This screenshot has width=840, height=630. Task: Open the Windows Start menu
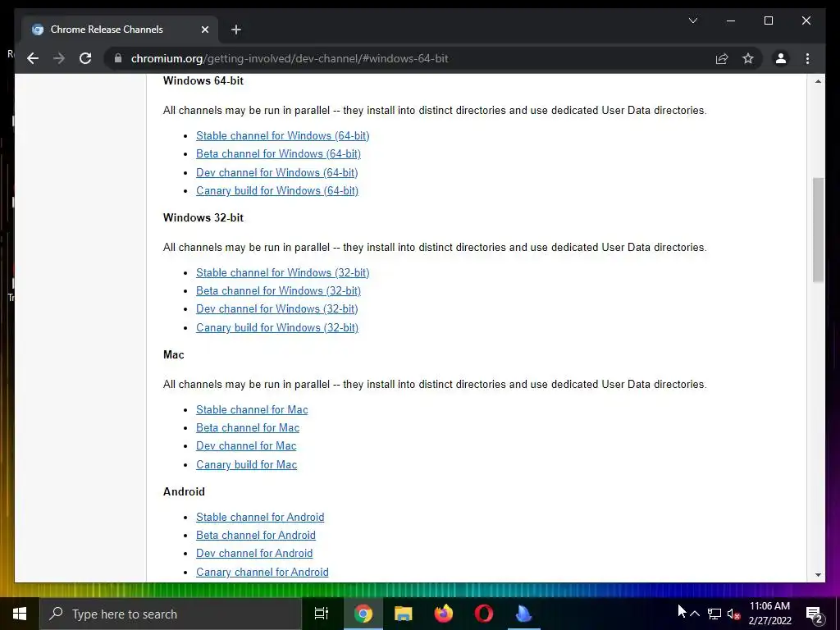coord(20,614)
